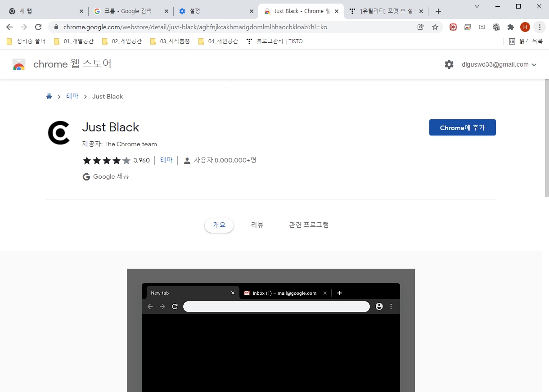Open 읽기 목록 reading list

click(x=526, y=41)
